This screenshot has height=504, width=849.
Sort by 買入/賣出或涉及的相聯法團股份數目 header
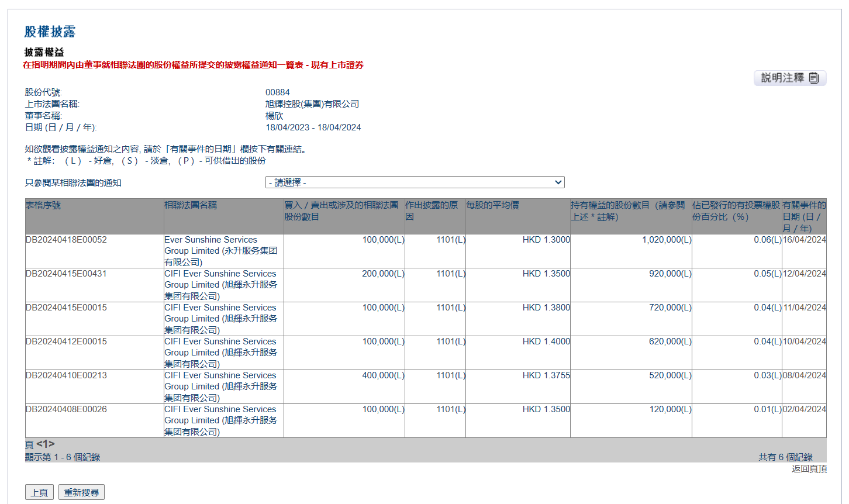coord(341,211)
